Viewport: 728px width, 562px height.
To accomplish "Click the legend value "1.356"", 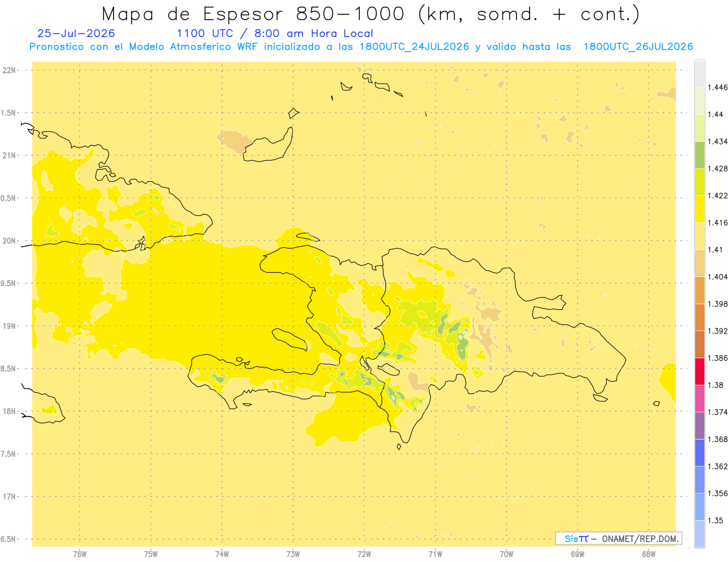I will 718,493.
